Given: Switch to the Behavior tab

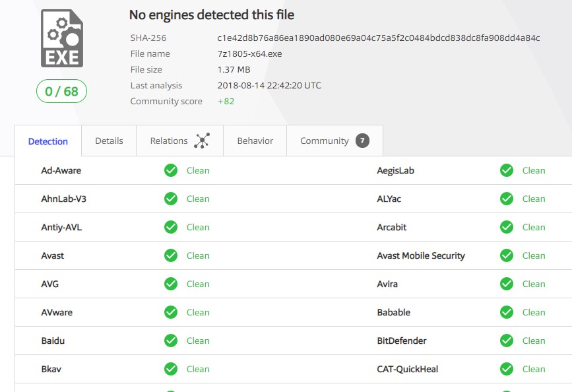Looking at the screenshot, I should [255, 141].
